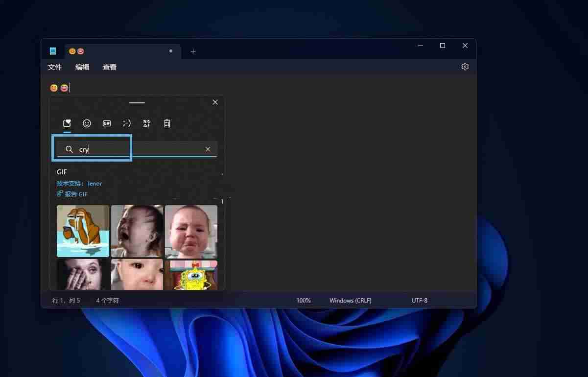Switch to the Emoji category icon
This screenshot has width=588, height=377.
point(87,123)
